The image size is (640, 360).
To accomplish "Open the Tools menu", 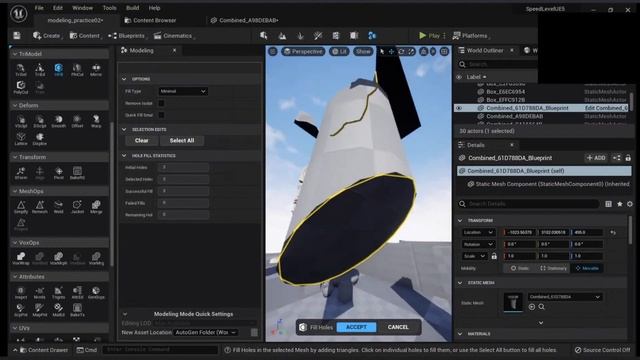I will [x=109, y=8].
